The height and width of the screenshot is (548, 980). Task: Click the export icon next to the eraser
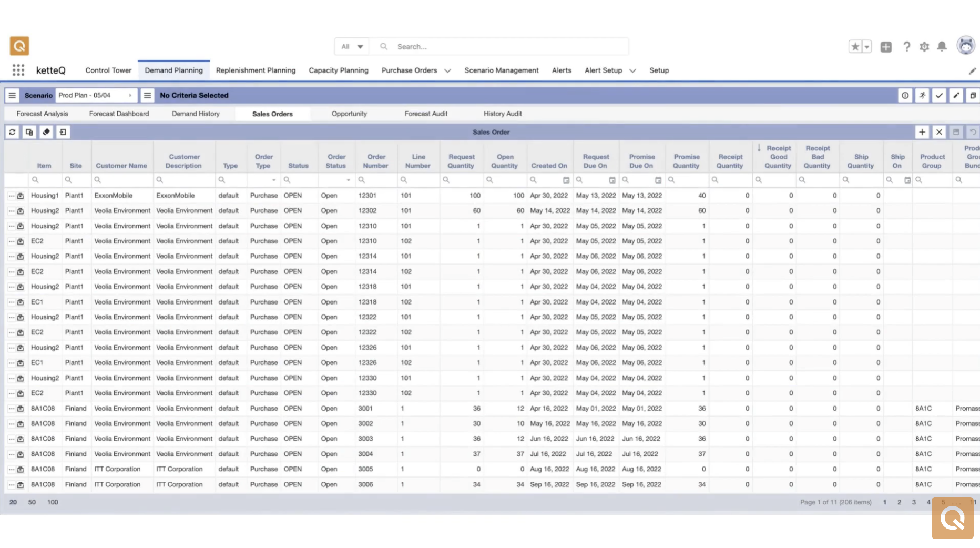coord(63,132)
